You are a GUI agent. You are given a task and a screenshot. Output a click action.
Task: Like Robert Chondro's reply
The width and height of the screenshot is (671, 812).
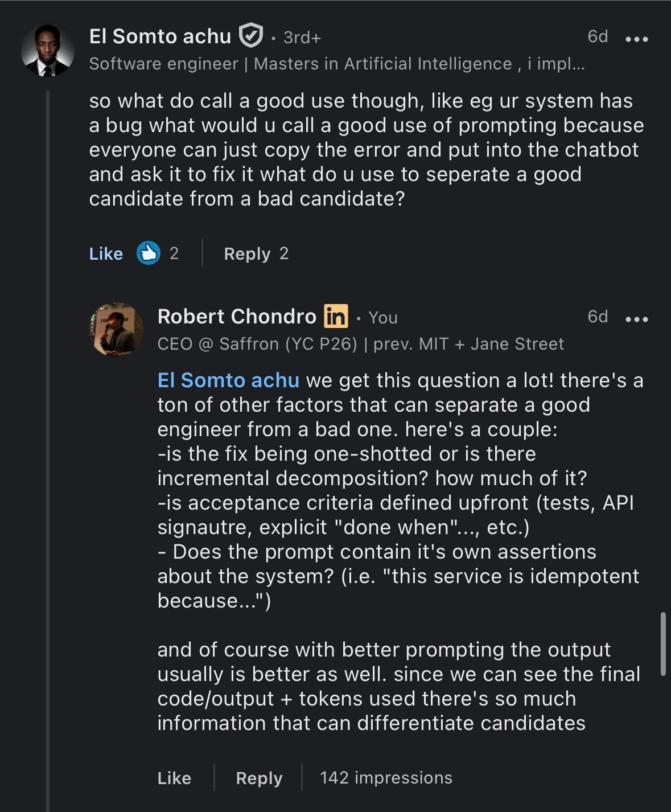pyautogui.click(x=174, y=778)
